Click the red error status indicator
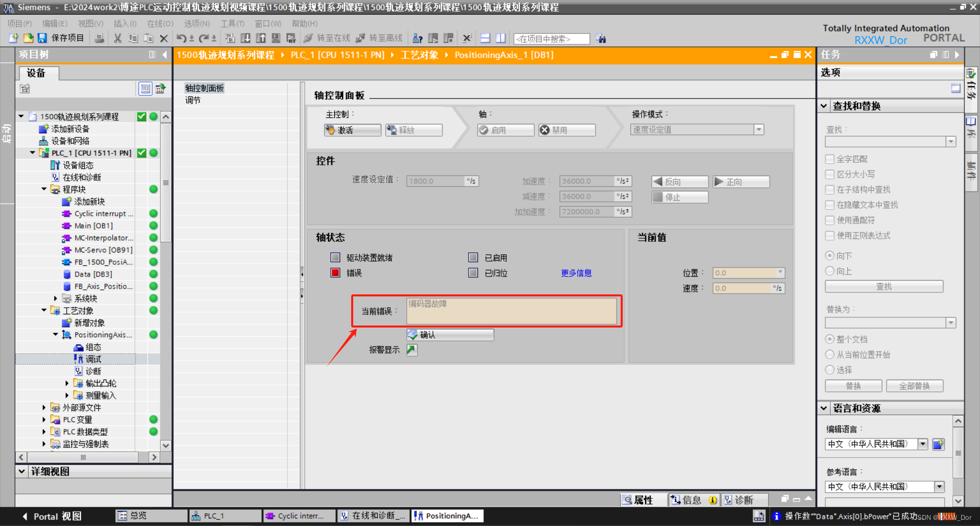Viewport: 980px width, 526px height. click(x=335, y=273)
